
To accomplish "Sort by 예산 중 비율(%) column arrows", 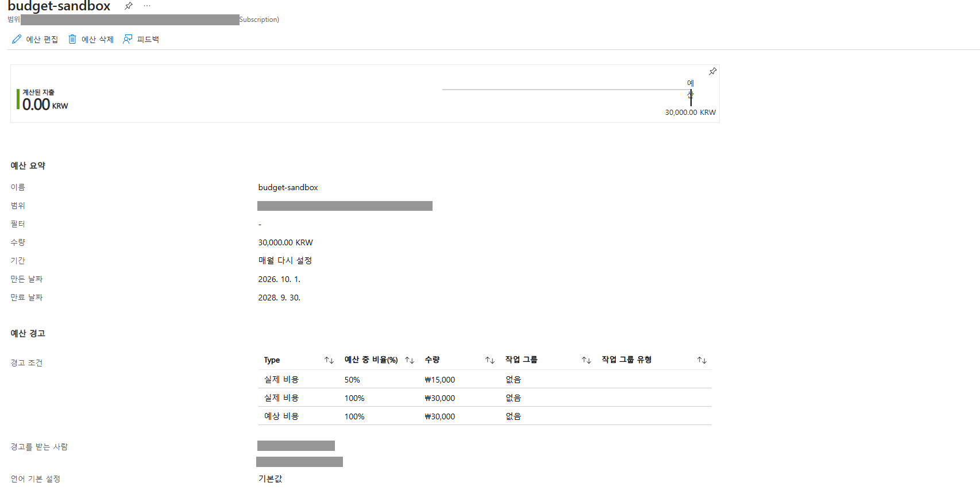I will coord(410,360).
